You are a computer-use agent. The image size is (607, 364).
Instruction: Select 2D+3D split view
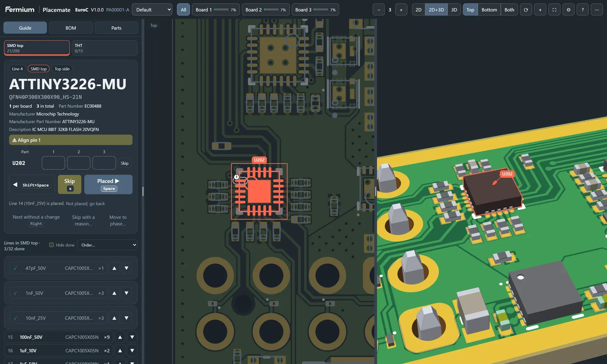coord(436,10)
